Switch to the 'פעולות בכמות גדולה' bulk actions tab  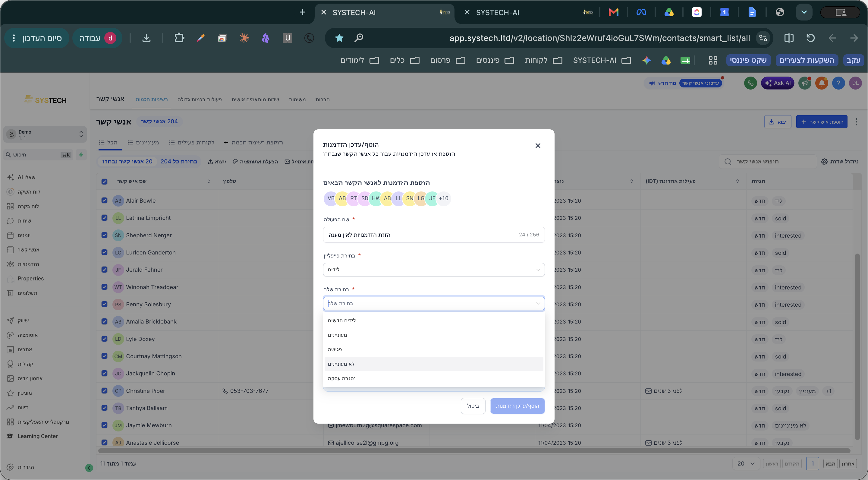coord(200,99)
